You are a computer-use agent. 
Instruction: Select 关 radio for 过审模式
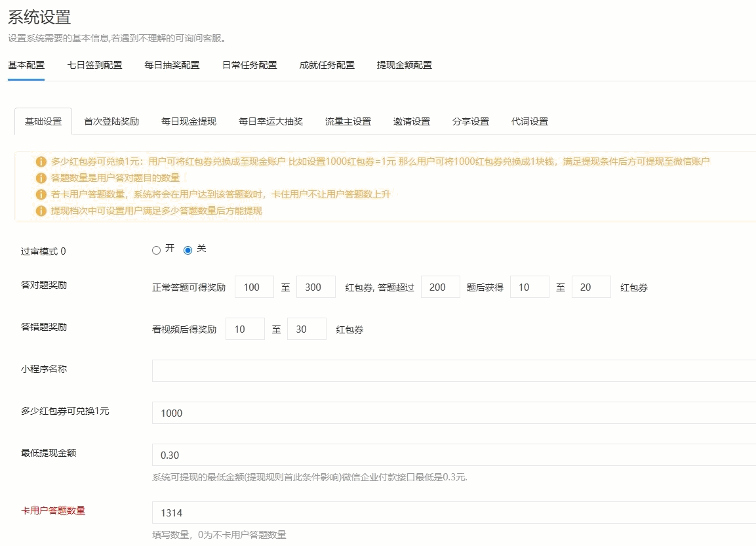[x=188, y=250]
